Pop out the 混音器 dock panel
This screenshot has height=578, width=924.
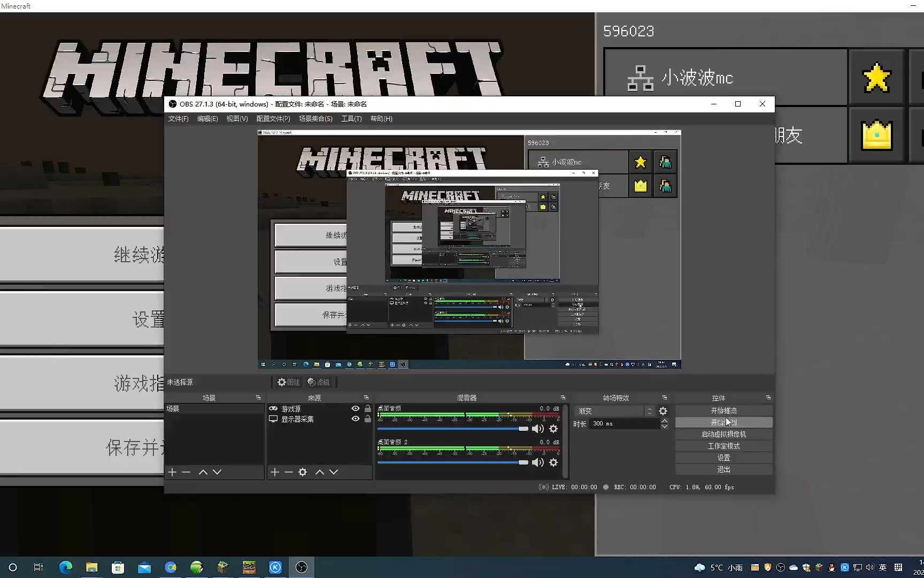coord(563,398)
